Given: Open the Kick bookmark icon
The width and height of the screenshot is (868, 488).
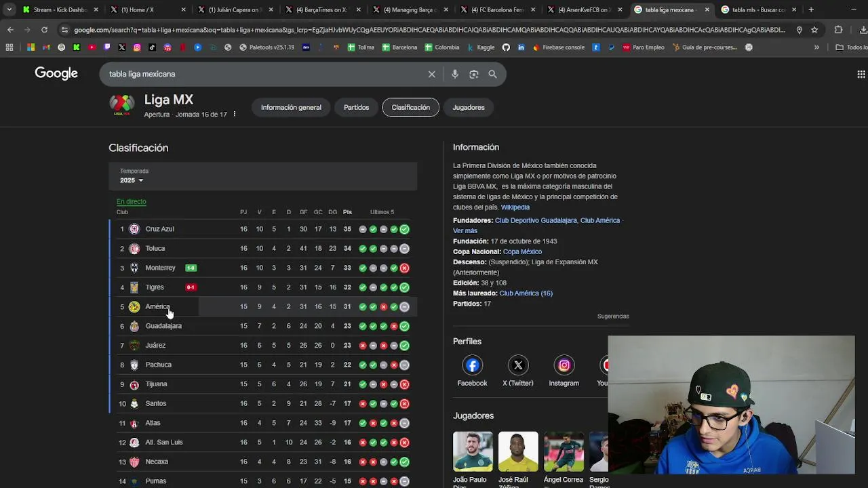Looking at the screenshot, I should 77,47.
